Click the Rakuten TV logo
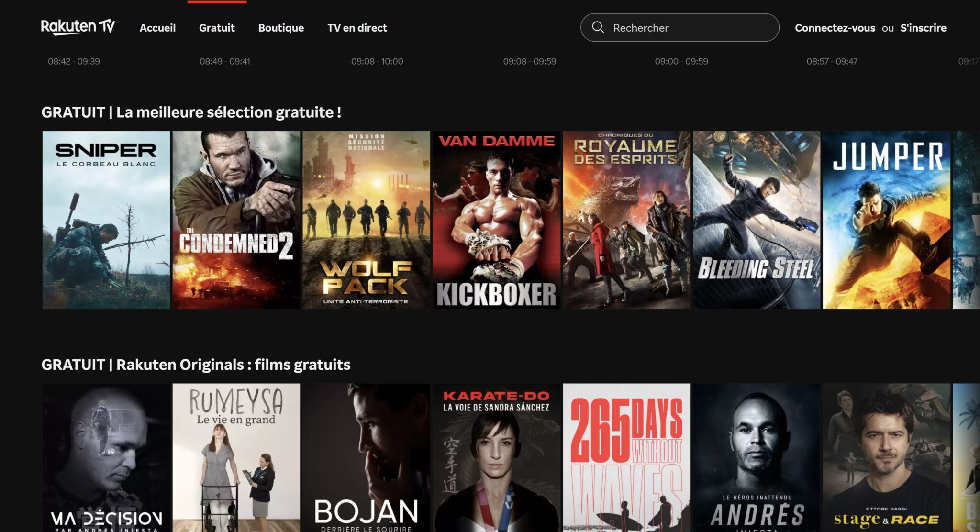The height and width of the screenshot is (532, 980). click(x=78, y=27)
